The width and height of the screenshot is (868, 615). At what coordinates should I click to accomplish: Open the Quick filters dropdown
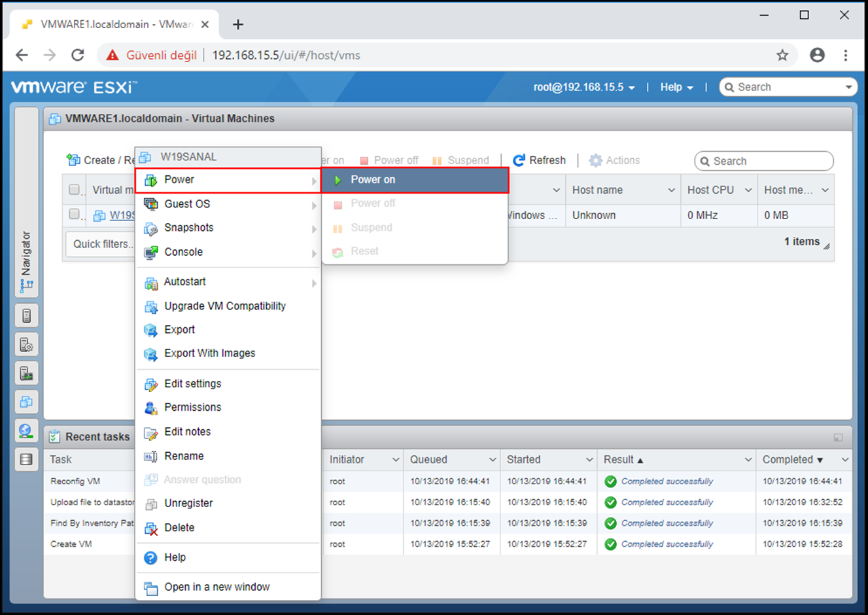101,244
